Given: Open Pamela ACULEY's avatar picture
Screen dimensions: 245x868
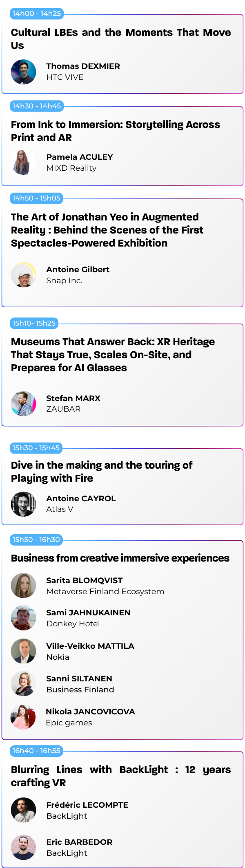Looking at the screenshot, I should [23, 163].
